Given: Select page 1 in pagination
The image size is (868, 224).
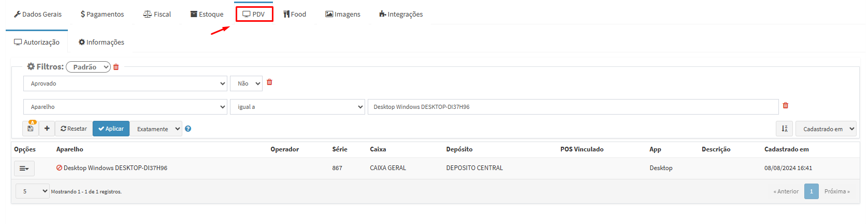Looking at the screenshot, I should coord(811,191).
